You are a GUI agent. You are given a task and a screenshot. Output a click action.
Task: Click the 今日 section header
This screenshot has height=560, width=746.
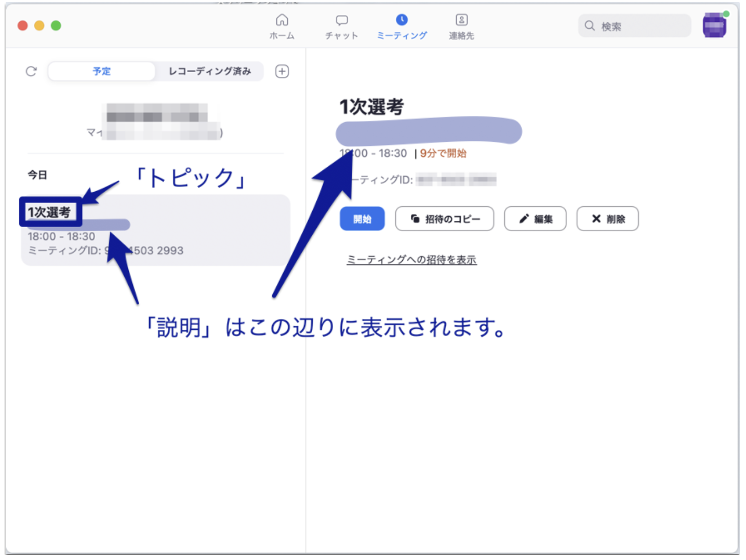36,175
